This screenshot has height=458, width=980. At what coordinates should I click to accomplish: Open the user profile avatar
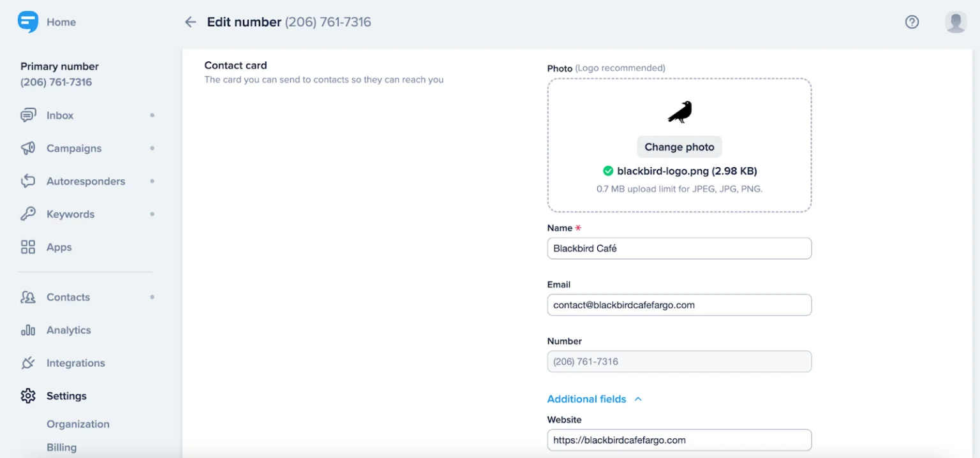tap(955, 22)
